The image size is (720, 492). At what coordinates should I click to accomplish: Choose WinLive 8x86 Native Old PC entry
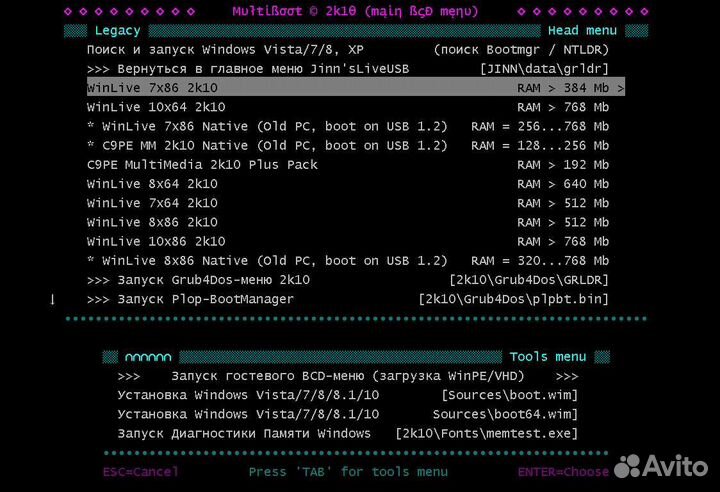(x=348, y=261)
